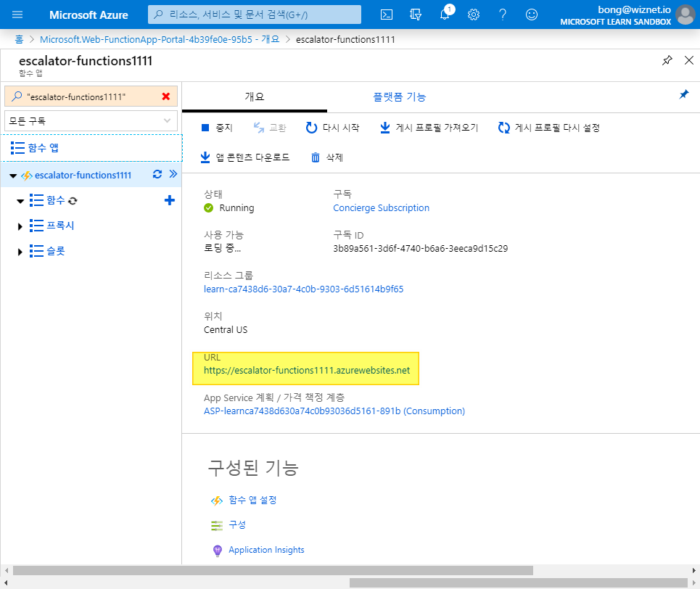The image size is (700, 589).
Task: Click the current breadcrumb escalator-functions1111
Action: 345,39
